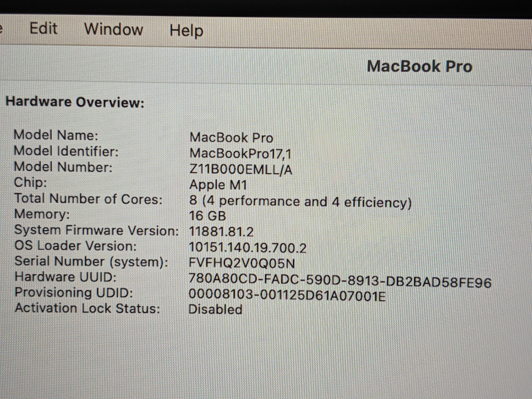This screenshot has width=532, height=399.
Task: Select the 00008103-001125D61A07001E UDID value
Action: pos(287,295)
